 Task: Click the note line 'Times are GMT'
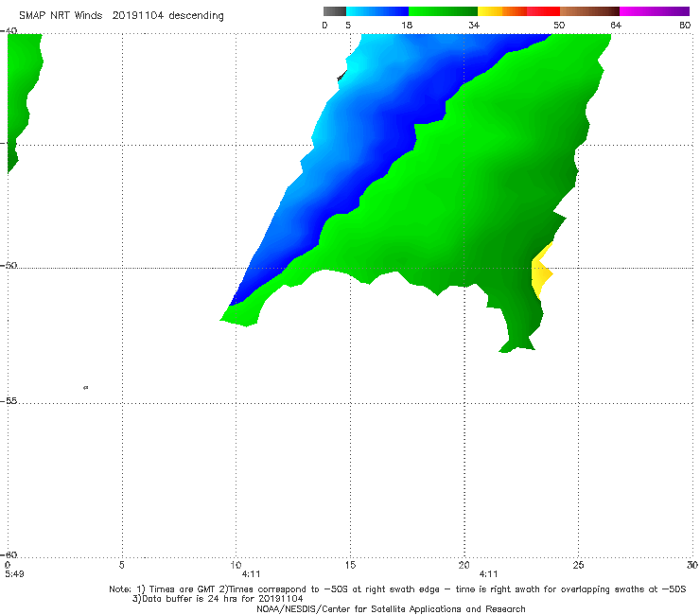point(184,589)
